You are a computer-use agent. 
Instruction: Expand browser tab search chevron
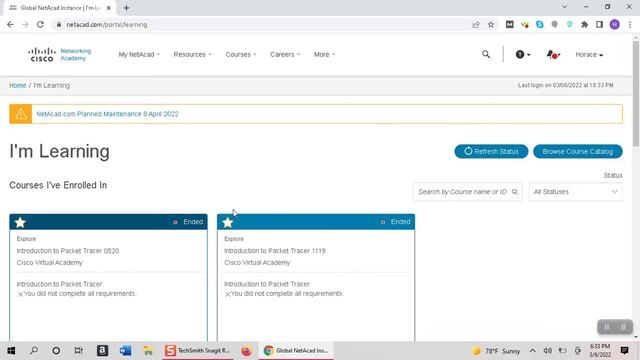(x=564, y=7)
